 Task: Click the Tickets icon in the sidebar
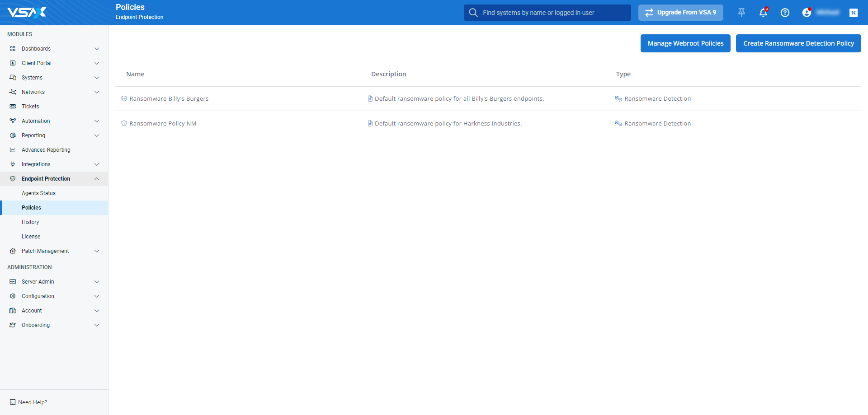[x=13, y=107]
